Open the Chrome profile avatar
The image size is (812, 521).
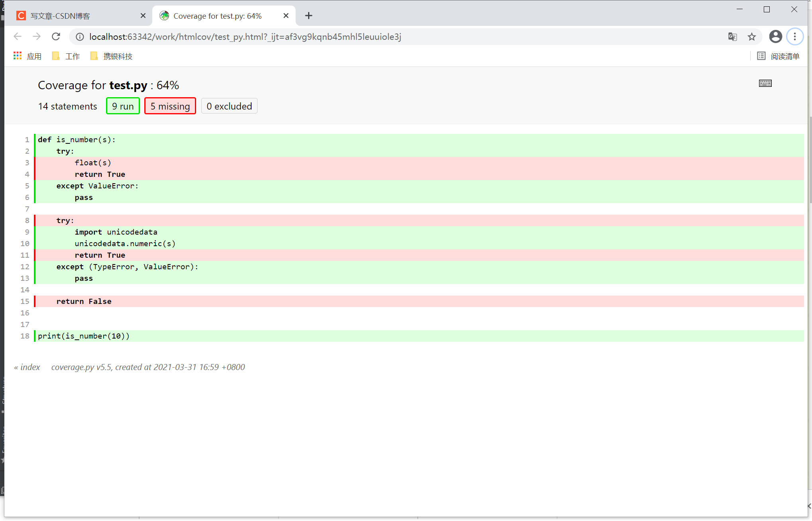coord(775,37)
